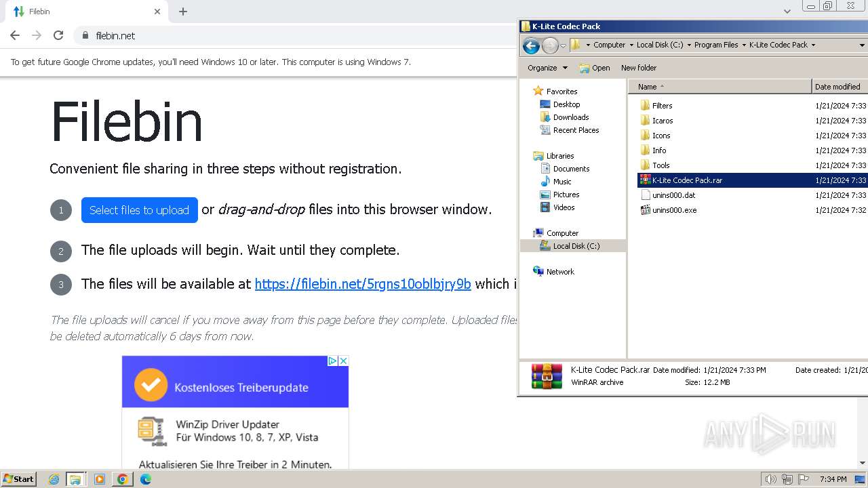Viewport: 868px width, 488px height.
Task: Switch to Chrome from taskbar
Action: pos(122,479)
